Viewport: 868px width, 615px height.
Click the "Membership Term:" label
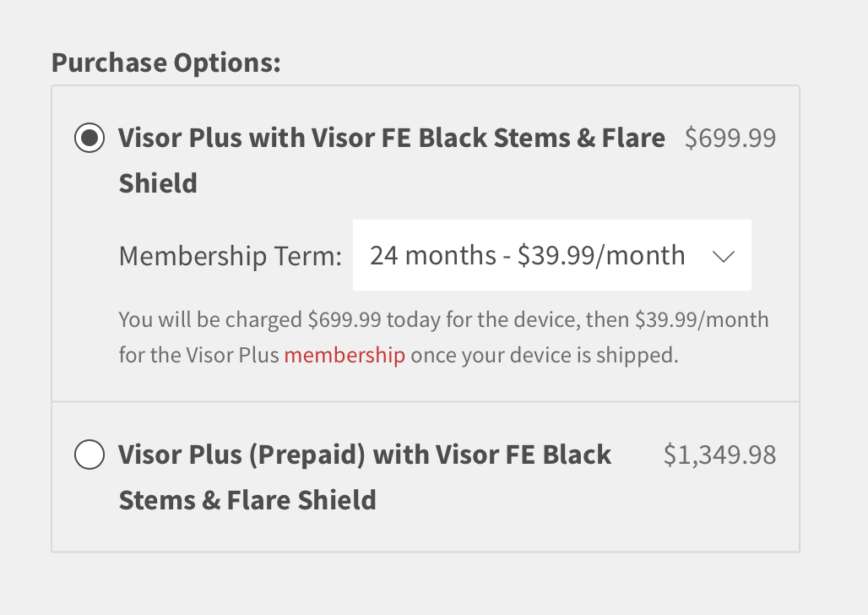231,255
